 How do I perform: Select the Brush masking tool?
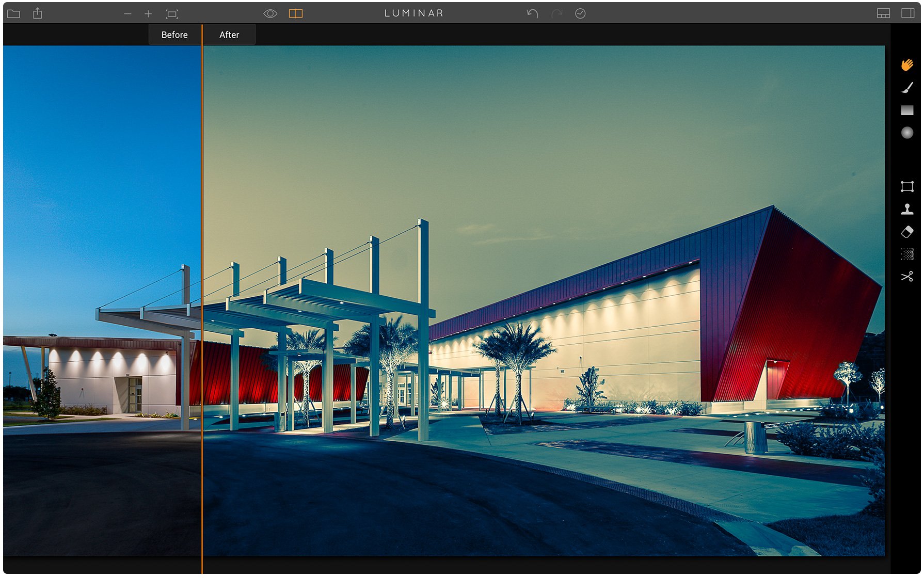(907, 87)
